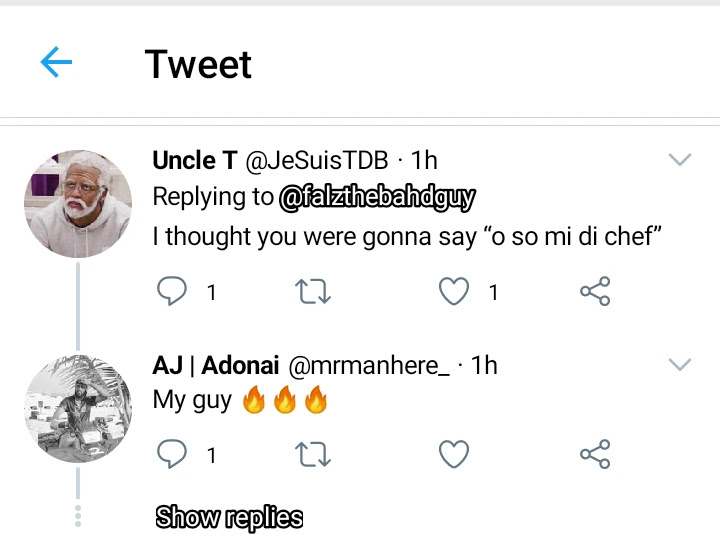This screenshot has width=720, height=553.
Task: Open Uncle T's profile picture
Action: [x=78, y=204]
